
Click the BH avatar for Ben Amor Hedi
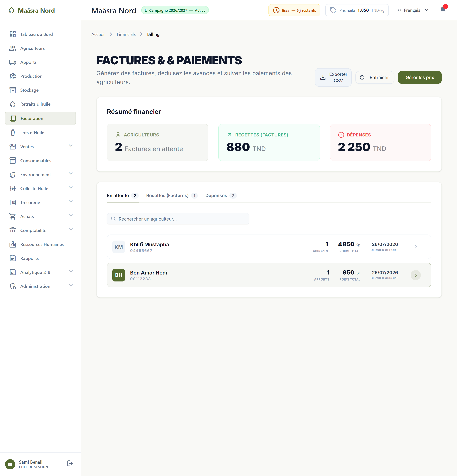[119, 275]
